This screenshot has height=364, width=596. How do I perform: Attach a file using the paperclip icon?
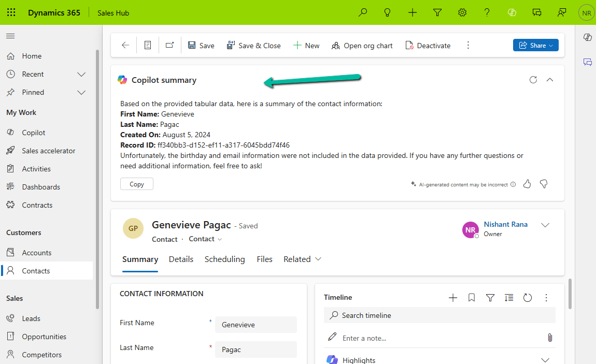pyautogui.click(x=550, y=337)
